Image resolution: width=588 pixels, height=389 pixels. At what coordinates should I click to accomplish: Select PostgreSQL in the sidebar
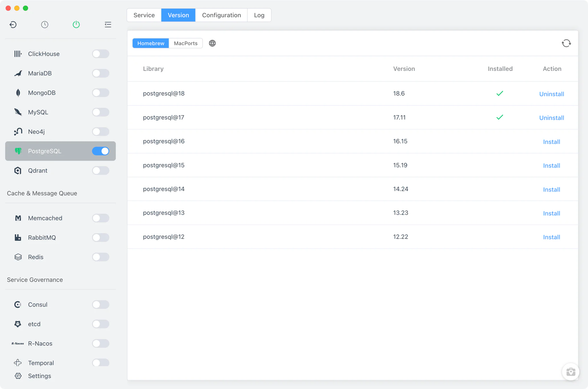pyautogui.click(x=60, y=151)
